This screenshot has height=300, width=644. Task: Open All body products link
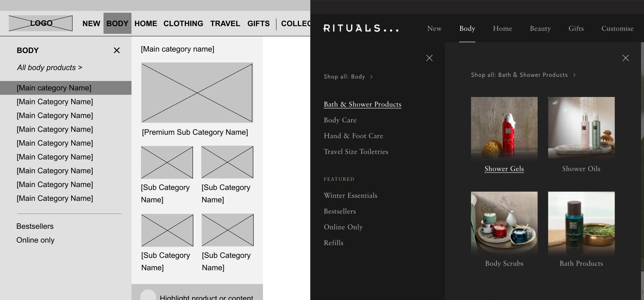[49, 68]
